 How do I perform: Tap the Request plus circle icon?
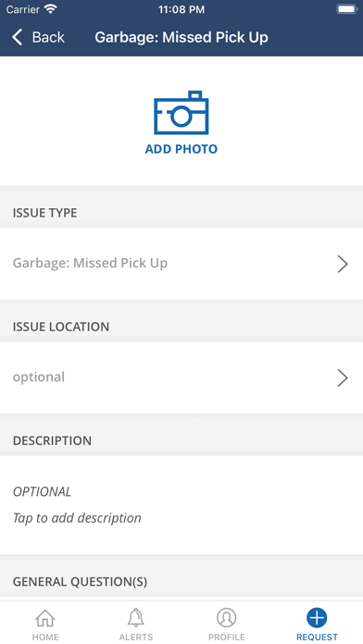(317, 618)
